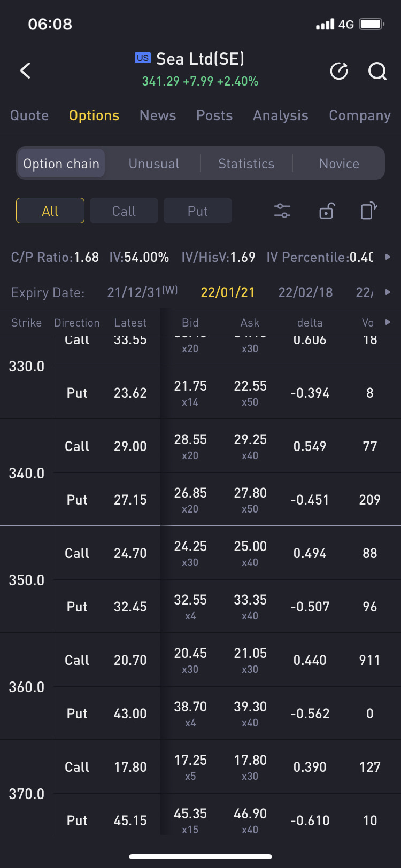
Task: Show more columns arrow in header
Action: (x=388, y=322)
